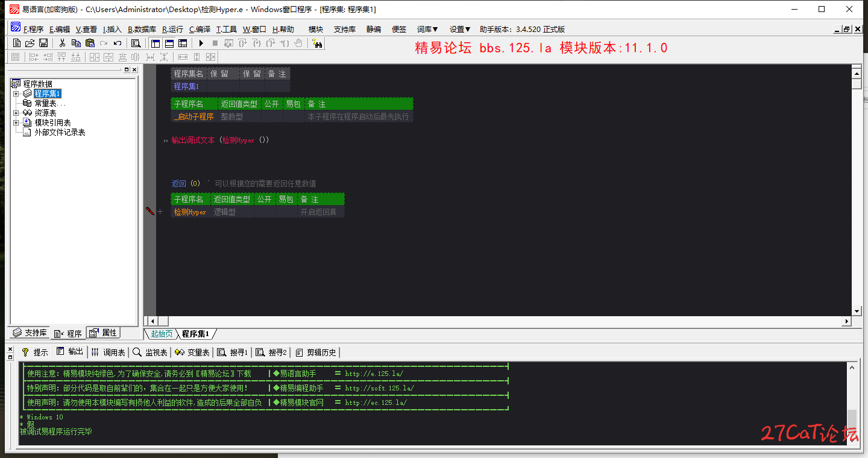The width and height of the screenshot is (868, 458).
Task: Switch to the 提示 output tab
Action: pos(34,352)
